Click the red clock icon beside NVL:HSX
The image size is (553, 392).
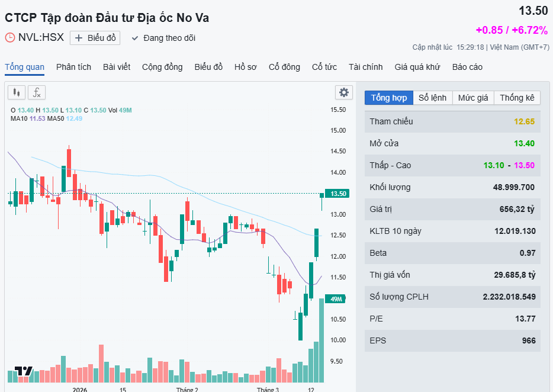click(x=10, y=37)
